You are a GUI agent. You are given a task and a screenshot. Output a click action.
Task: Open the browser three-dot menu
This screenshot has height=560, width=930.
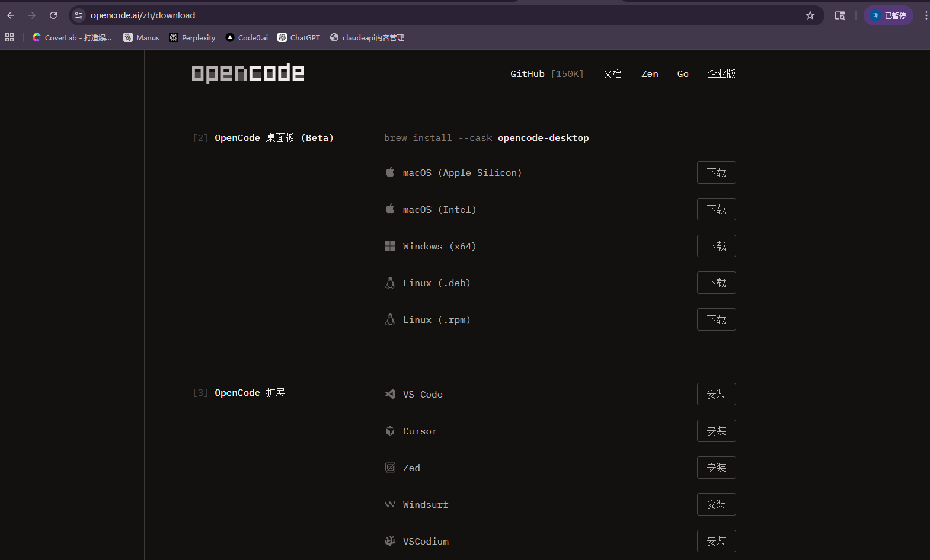coord(925,15)
